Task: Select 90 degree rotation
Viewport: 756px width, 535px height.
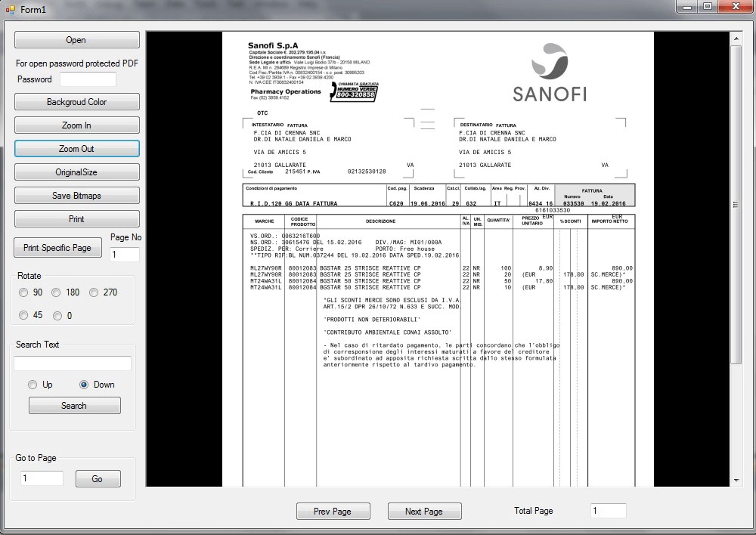Action: coord(23,292)
